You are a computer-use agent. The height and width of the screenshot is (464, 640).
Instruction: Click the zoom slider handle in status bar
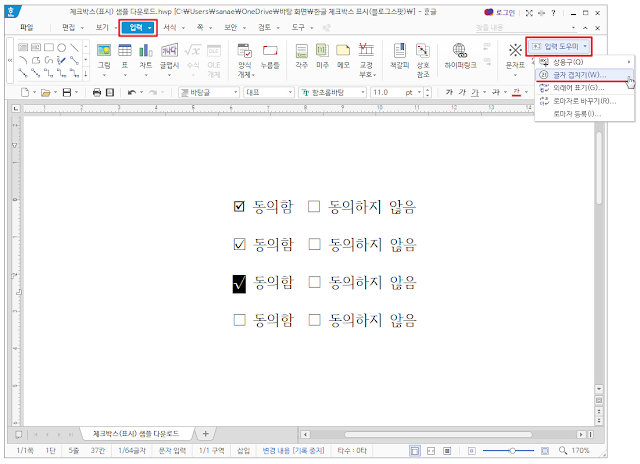(x=512, y=451)
